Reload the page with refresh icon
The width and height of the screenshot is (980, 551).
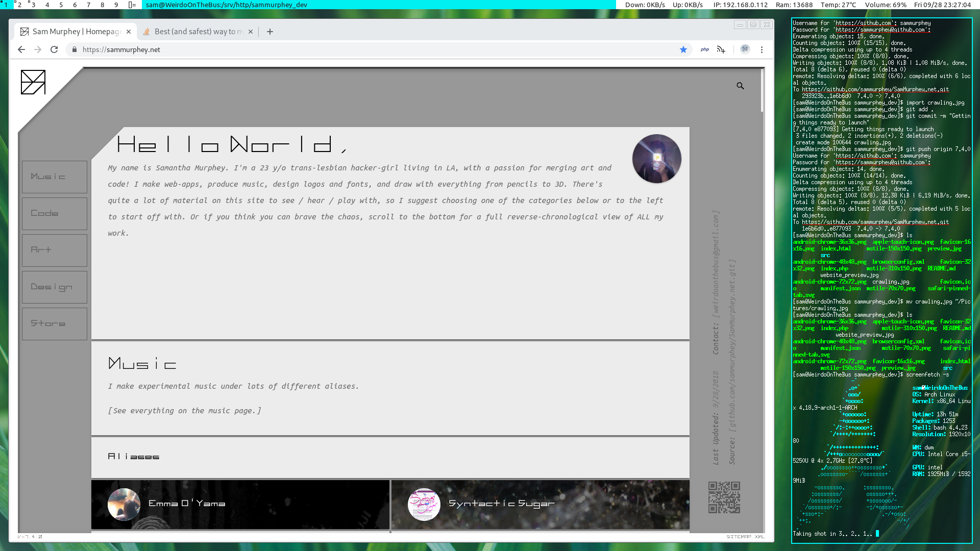pyautogui.click(x=54, y=49)
